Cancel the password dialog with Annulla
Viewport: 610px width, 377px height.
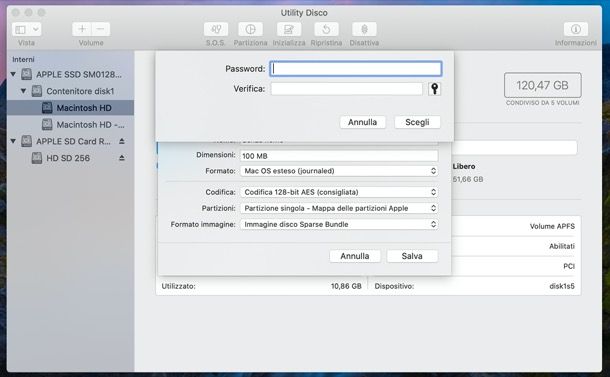(362, 122)
